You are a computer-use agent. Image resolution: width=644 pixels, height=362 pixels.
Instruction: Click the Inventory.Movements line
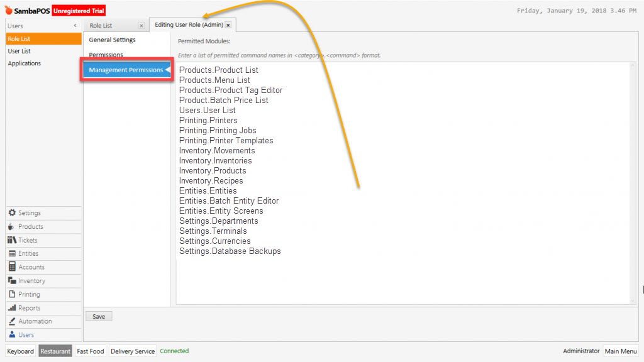[x=217, y=151]
